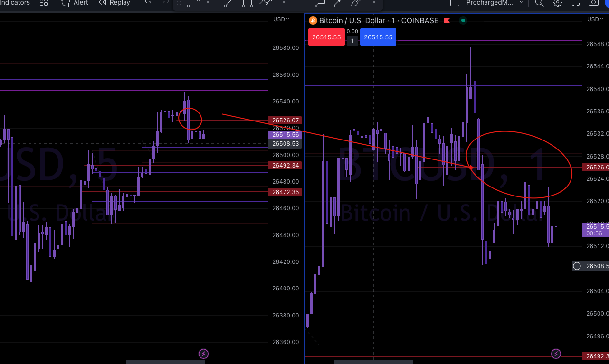The image size is (609, 364).
Task: Select the trend line drawing tool
Action: click(x=228, y=3)
